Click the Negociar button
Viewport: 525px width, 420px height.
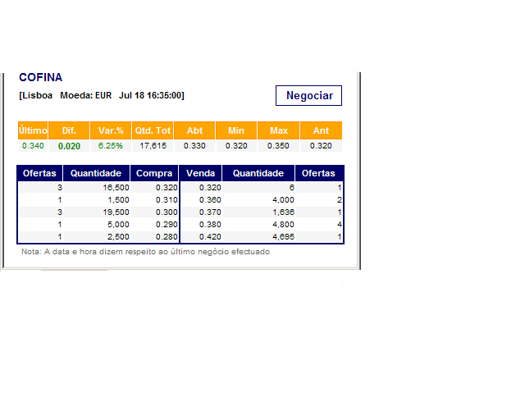[308, 95]
